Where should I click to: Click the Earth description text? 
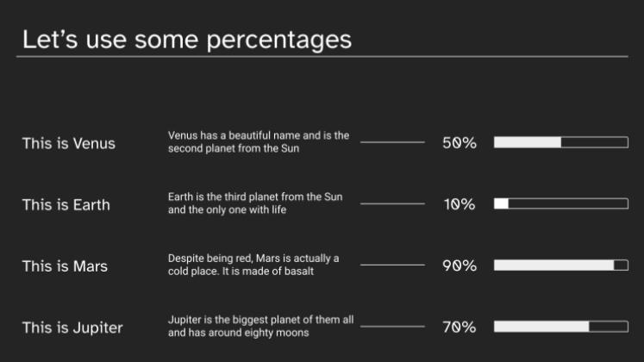click(x=255, y=203)
